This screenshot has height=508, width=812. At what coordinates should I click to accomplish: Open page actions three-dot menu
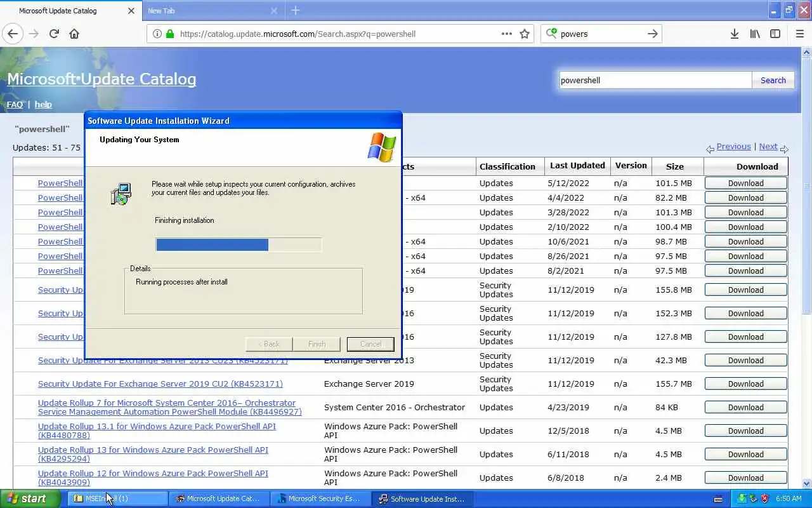506,34
